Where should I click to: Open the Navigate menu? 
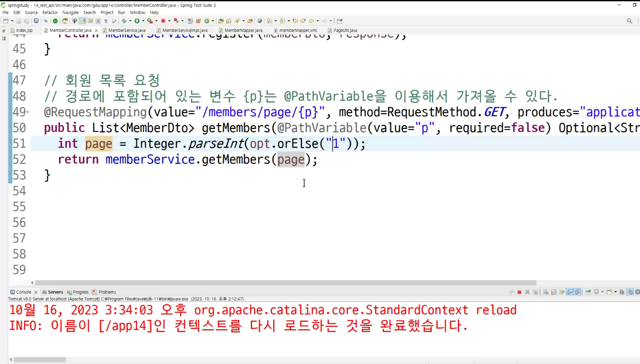(x=70, y=13)
